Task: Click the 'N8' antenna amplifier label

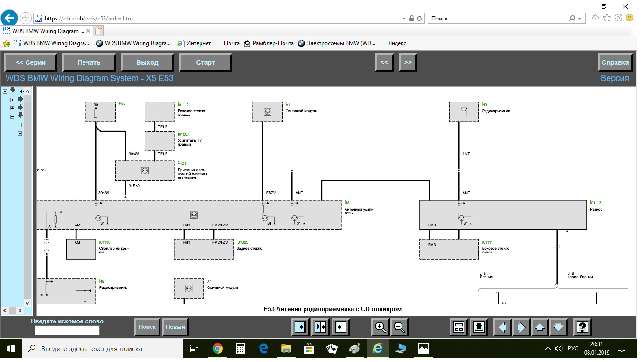Action: (347, 203)
